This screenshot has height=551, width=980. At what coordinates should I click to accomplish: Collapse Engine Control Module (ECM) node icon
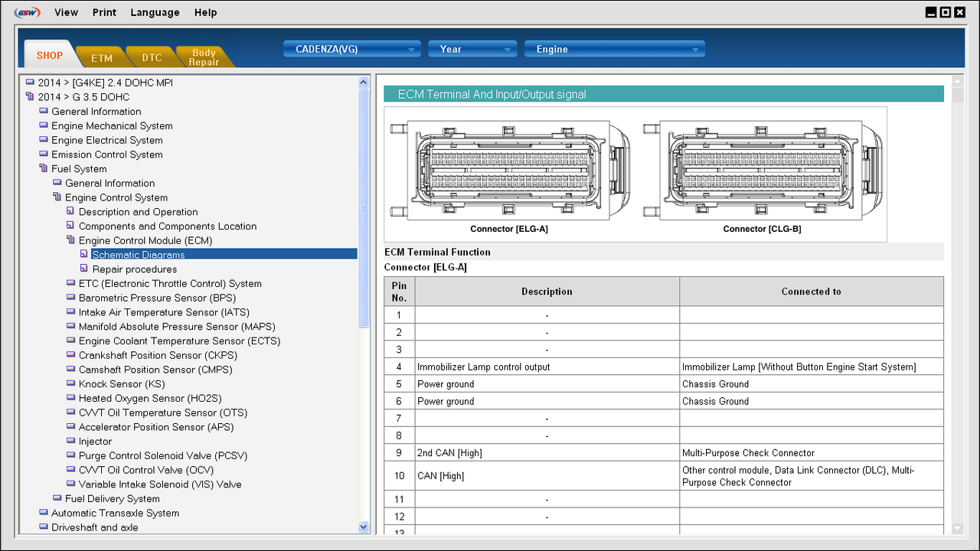click(71, 240)
